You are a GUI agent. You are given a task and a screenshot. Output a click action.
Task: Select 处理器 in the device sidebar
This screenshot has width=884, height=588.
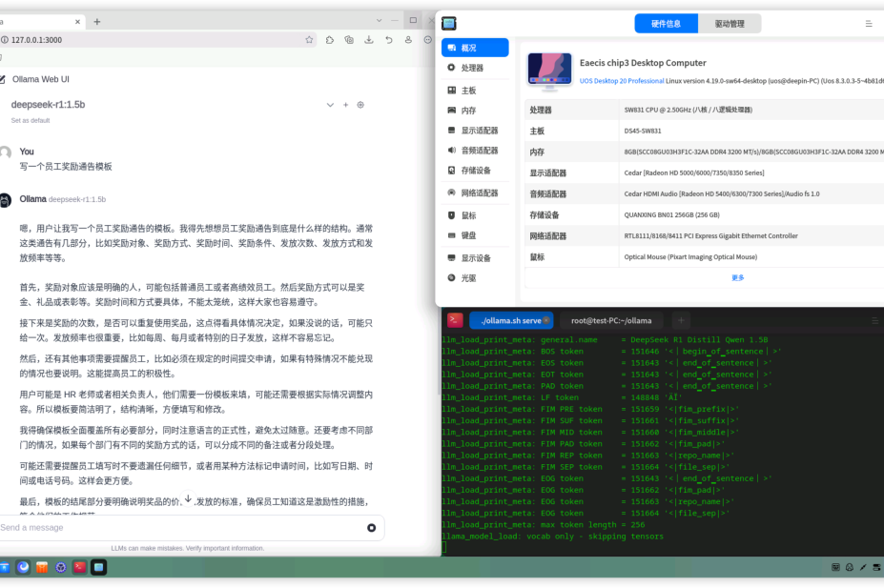tap(475, 69)
